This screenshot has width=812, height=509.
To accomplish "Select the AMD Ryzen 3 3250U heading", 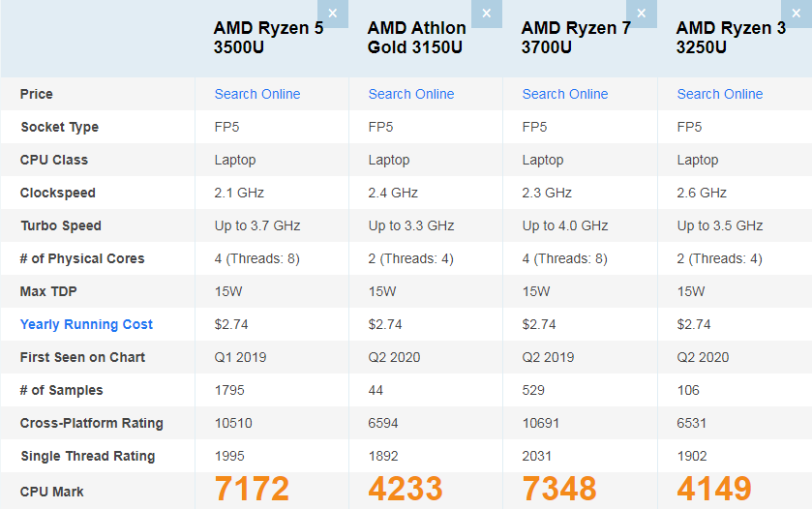I will point(731,38).
